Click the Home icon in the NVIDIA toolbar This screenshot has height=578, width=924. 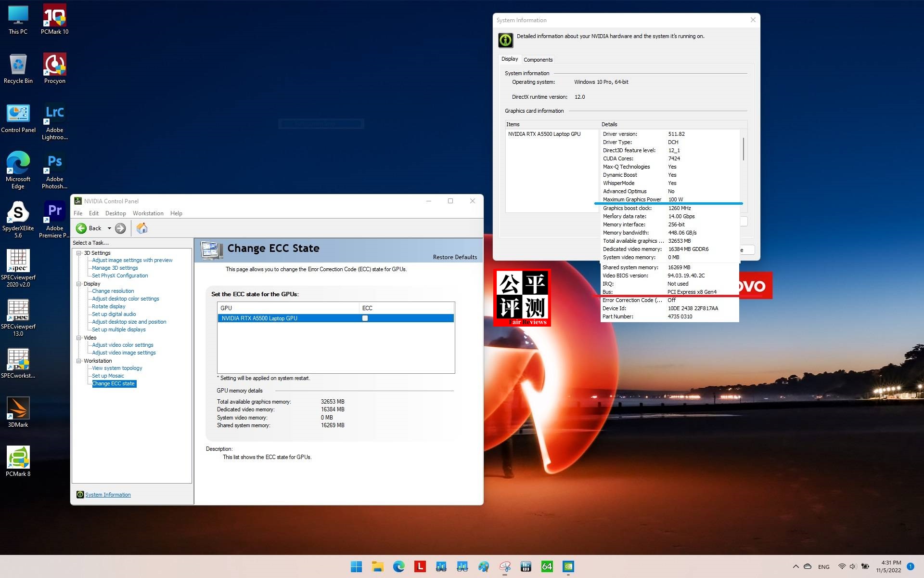pos(142,228)
